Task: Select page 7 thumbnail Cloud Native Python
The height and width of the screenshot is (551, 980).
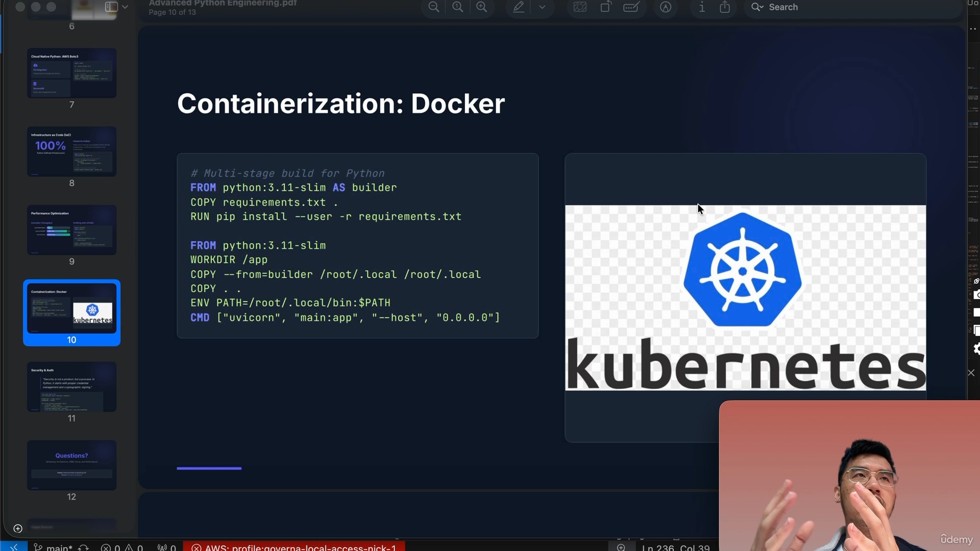Action: [x=71, y=73]
